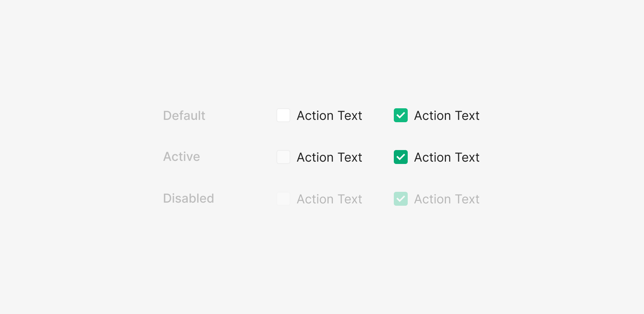Click the faded checkmark icon in Disabled row
644x314 pixels.
(401, 199)
